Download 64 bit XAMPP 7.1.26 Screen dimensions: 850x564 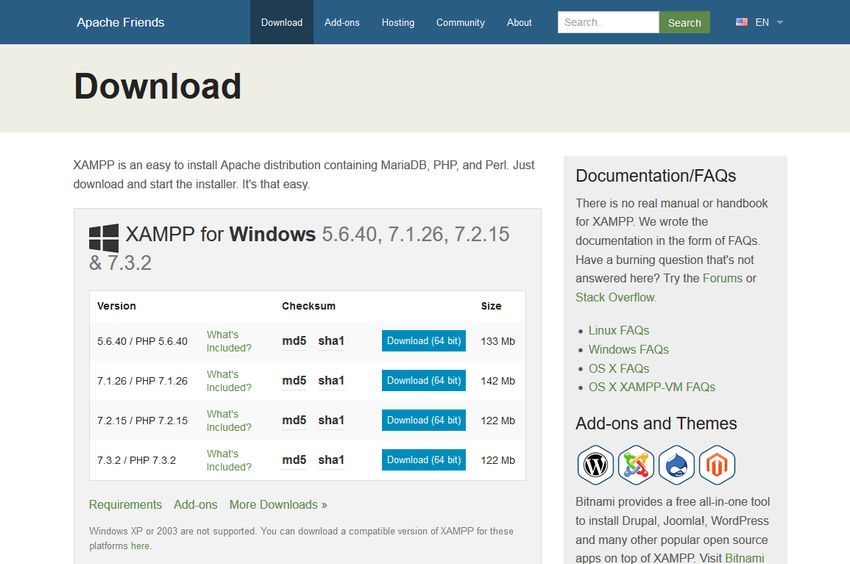(x=424, y=381)
